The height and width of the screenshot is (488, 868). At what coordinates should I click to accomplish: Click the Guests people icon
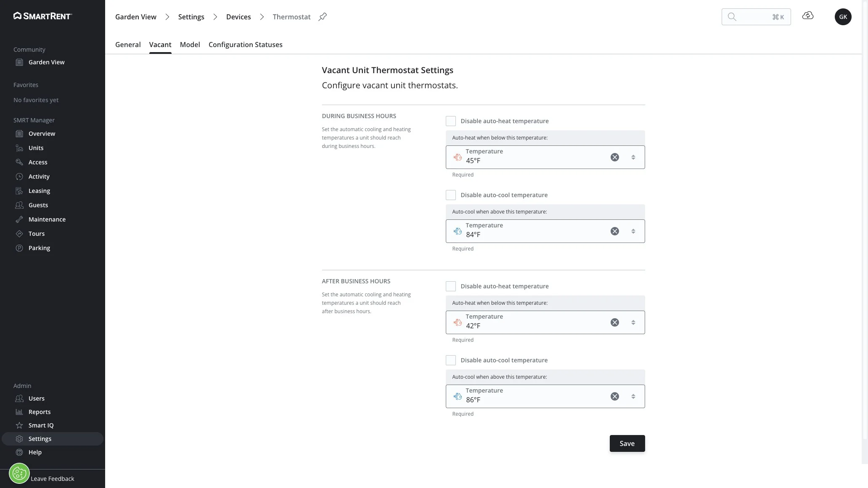[19, 205]
